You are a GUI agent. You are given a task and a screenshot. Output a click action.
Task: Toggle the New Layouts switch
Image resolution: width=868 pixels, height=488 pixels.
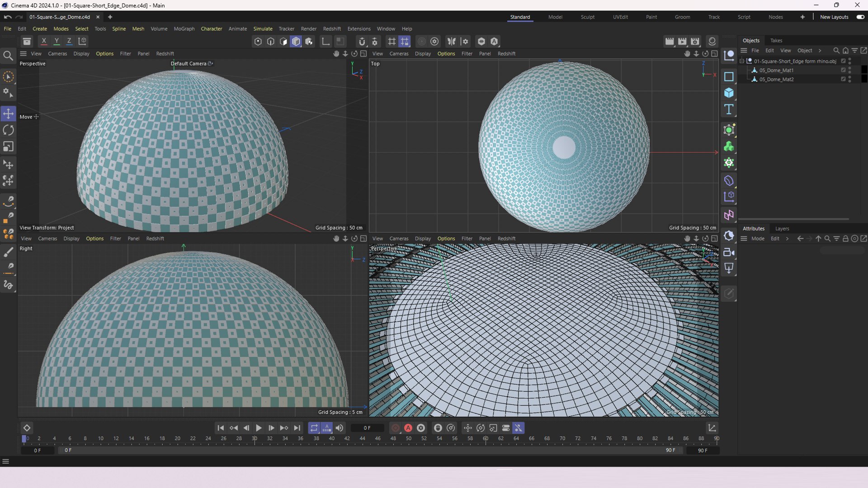pos(860,17)
